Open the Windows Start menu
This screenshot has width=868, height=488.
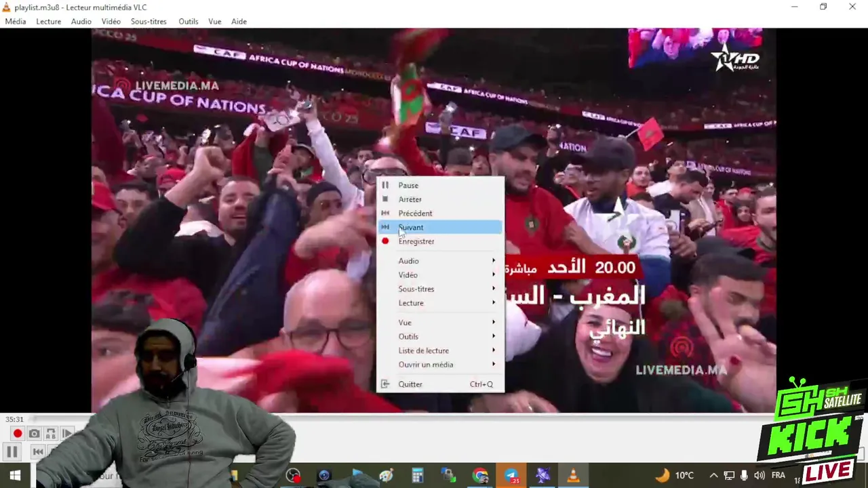(15, 476)
